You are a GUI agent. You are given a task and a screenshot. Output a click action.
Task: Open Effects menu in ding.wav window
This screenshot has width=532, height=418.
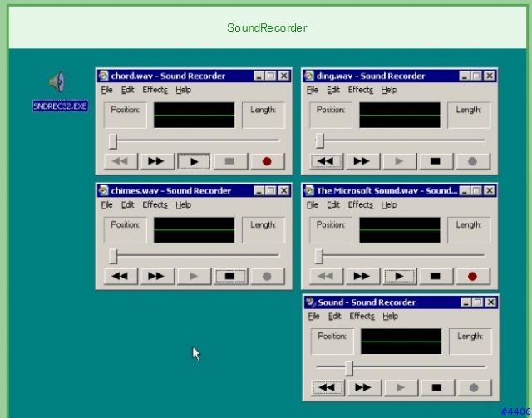pyautogui.click(x=361, y=90)
